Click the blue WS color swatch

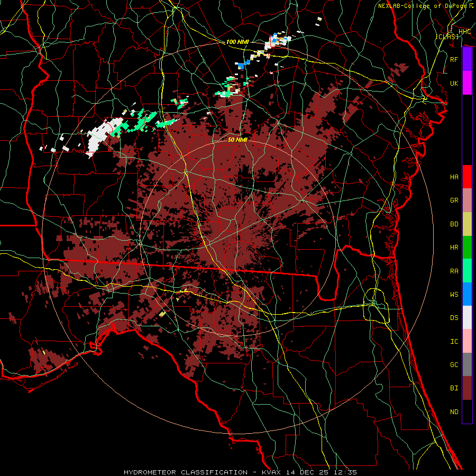point(467,294)
